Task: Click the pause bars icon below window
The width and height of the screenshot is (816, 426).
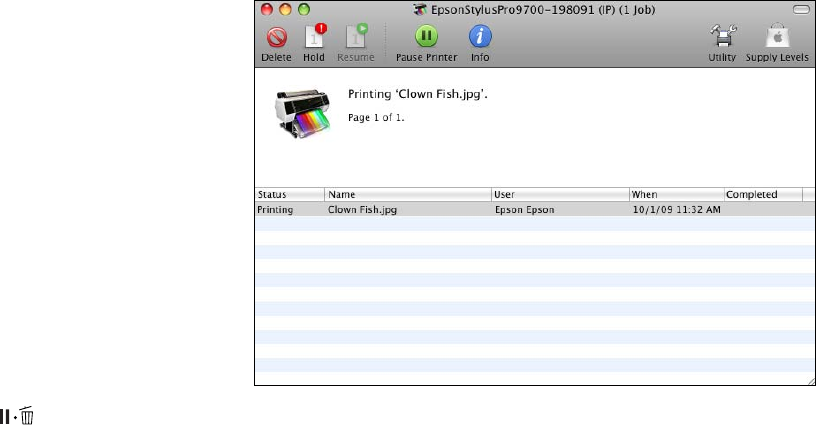Action: click(x=5, y=417)
